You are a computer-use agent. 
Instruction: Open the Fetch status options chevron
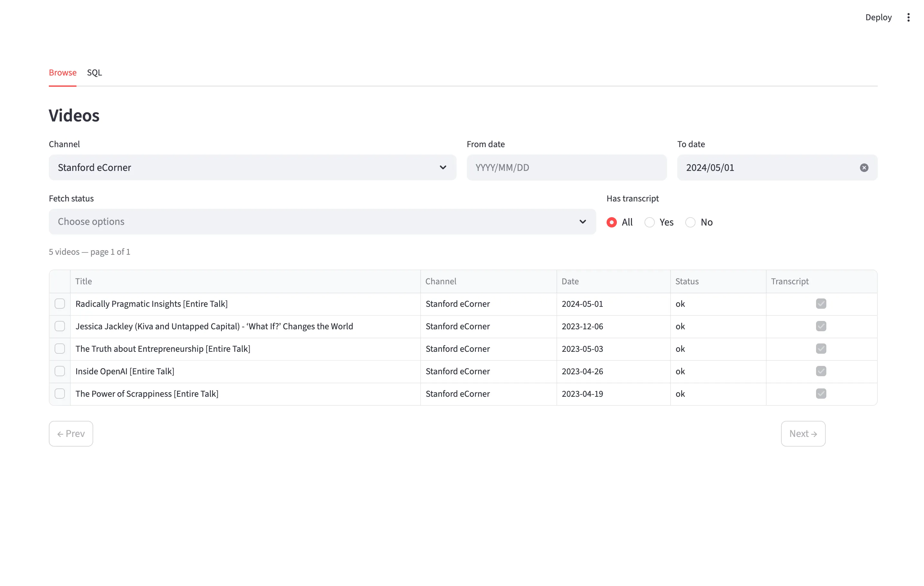(582, 222)
